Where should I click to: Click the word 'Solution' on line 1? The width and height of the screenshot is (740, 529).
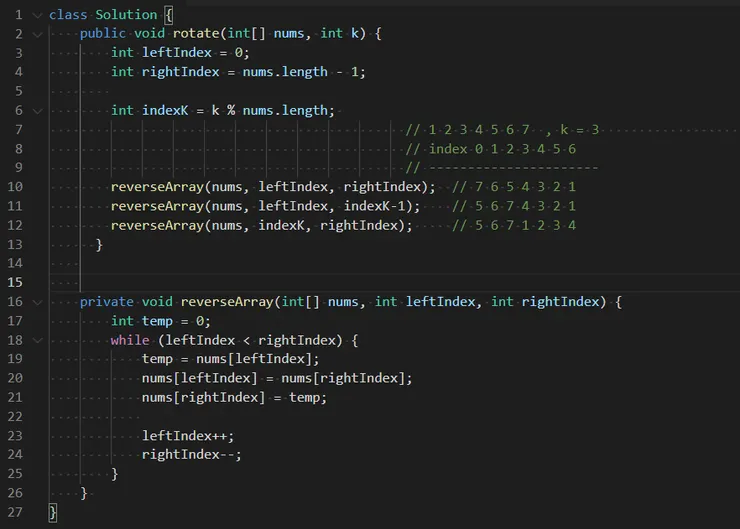click(126, 15)
